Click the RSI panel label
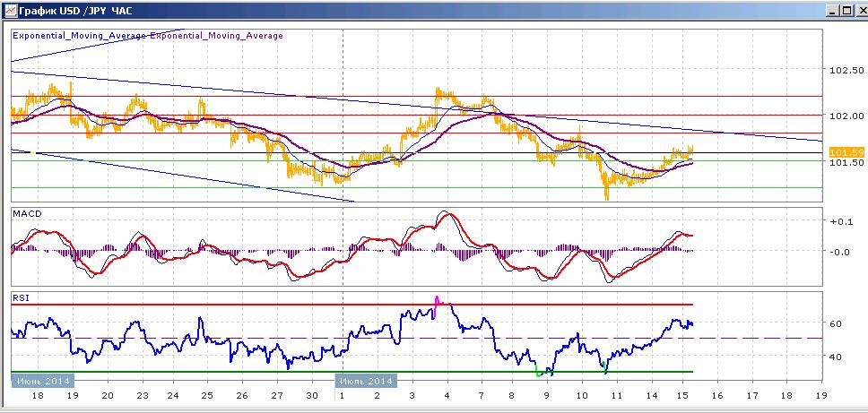This screenshot has width=868, height=413. (20, 298)
